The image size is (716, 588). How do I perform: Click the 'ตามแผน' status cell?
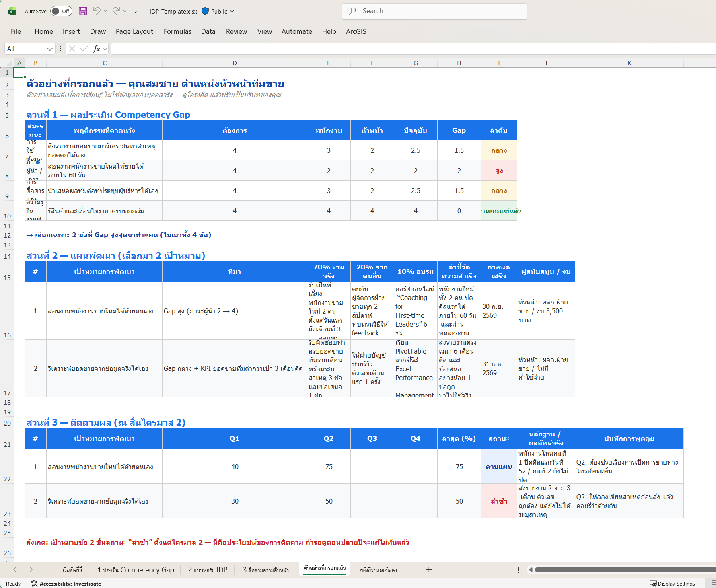499,467
